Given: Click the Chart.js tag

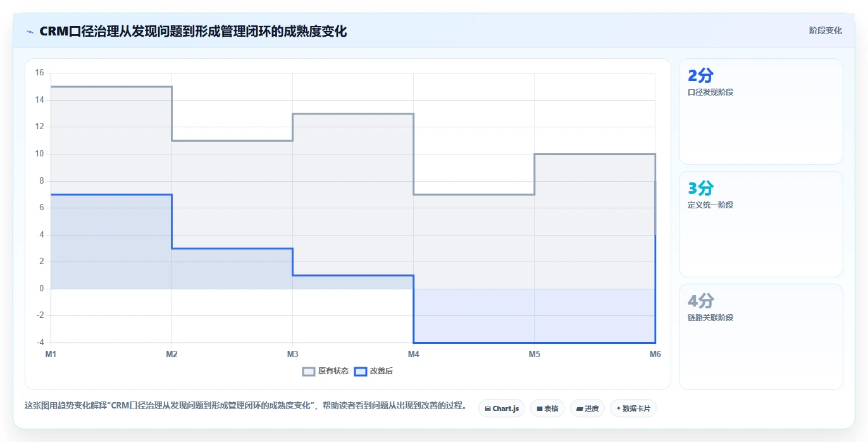Looking at the screenshot, I should 502,408.
